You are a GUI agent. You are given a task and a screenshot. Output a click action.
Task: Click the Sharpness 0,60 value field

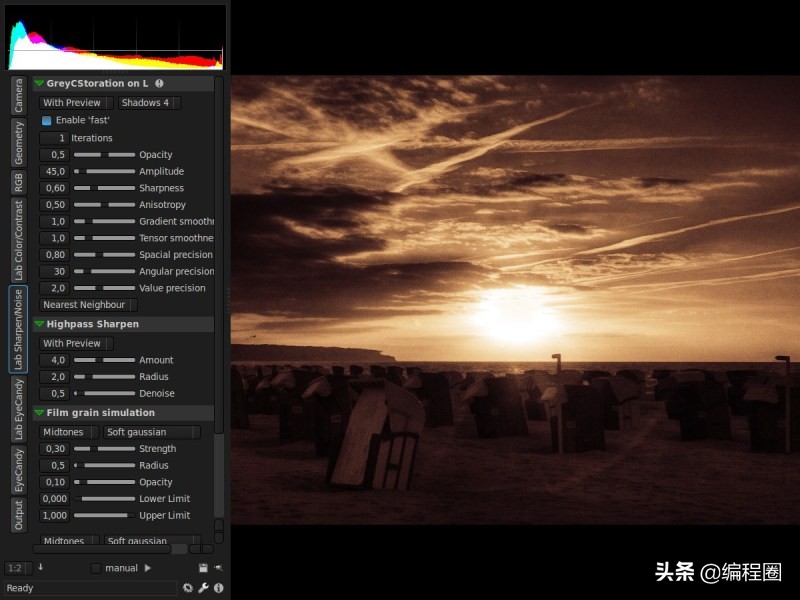coord(54,188)
